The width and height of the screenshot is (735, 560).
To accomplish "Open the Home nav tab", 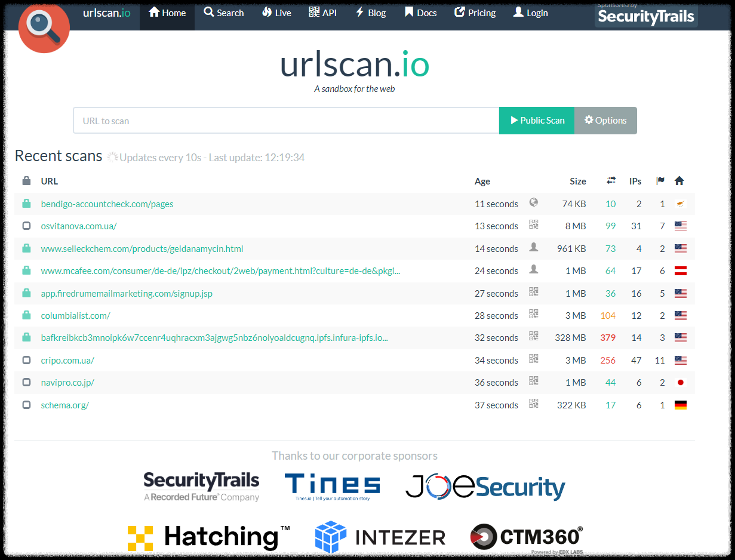I will coord(167,13).
